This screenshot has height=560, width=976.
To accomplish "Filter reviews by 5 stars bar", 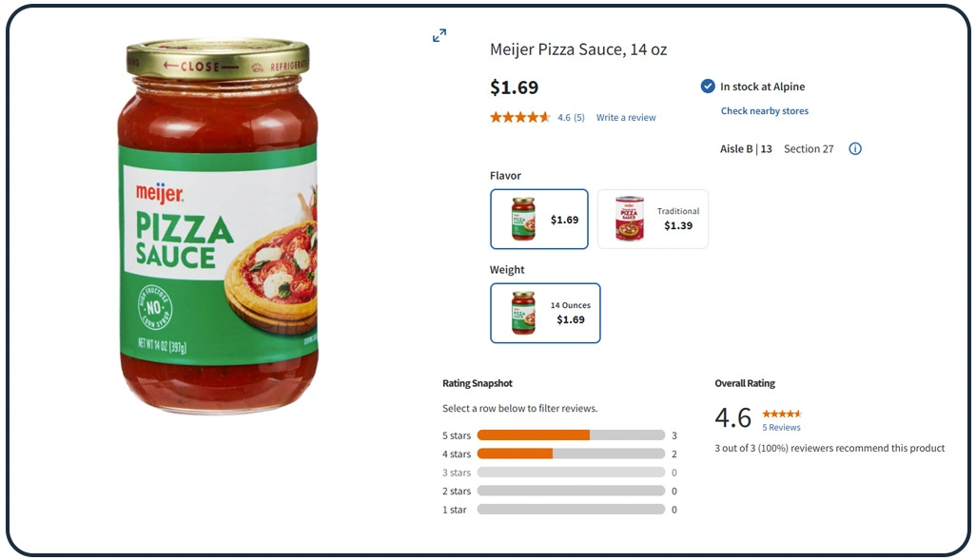I will pos(570,435).
